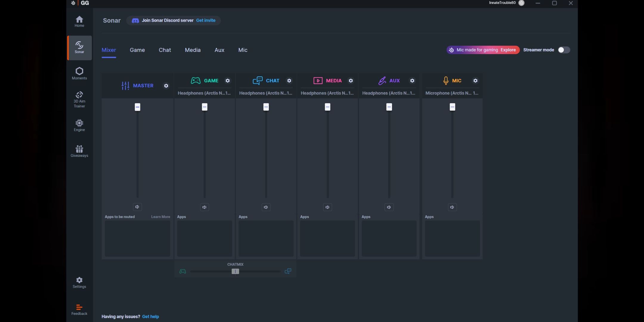
Task: Open GAME channel settings gear
Action: tap(227, 80)
